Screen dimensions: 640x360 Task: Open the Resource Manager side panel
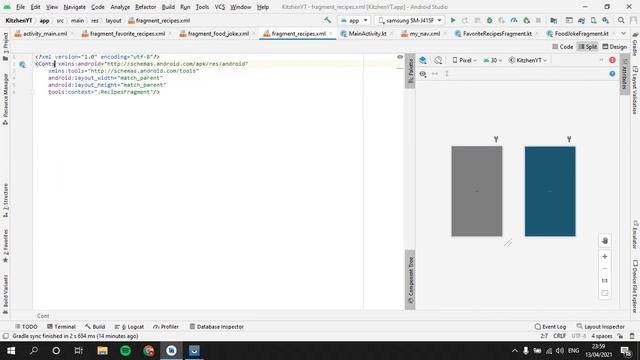point(5,99)
